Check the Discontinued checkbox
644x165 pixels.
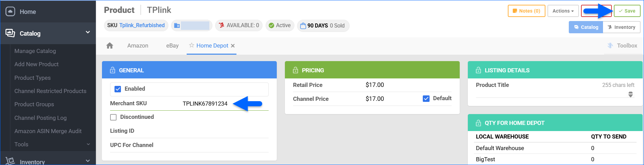[x=113, y=117]
